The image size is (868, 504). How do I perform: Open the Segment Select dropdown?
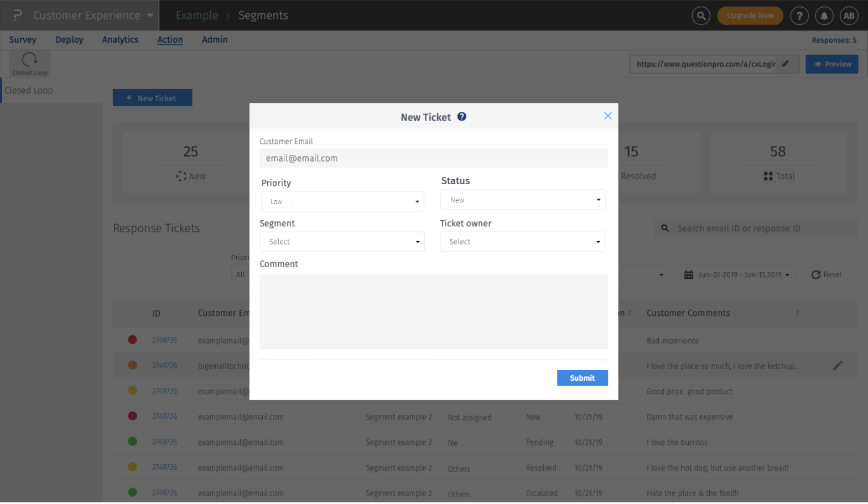click(342, 242)
